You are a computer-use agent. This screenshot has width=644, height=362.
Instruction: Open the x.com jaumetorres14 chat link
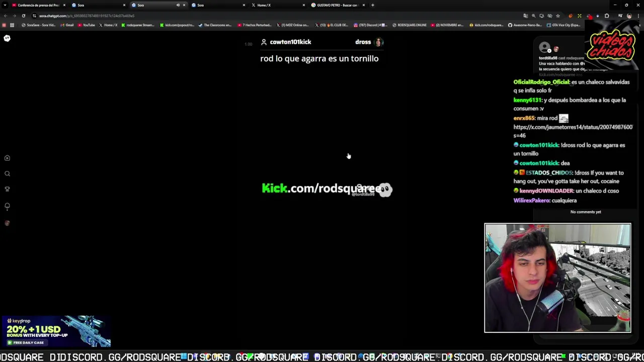(573, 127)
